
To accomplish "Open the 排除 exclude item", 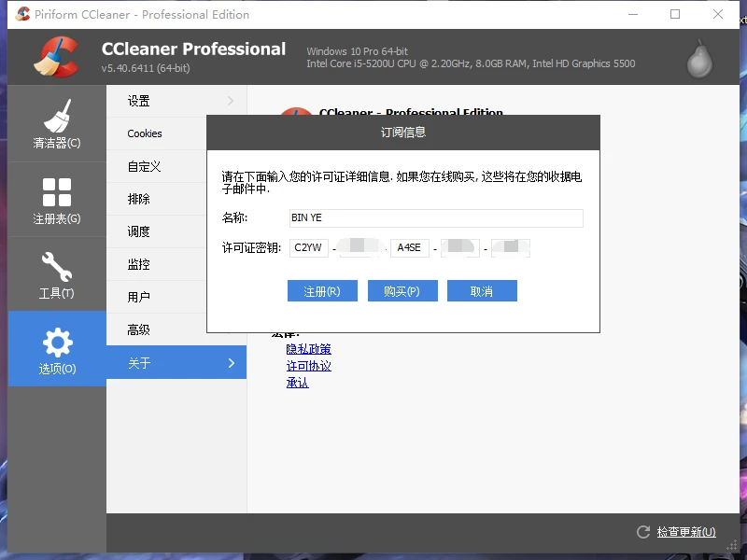I will tap(156, 199).
